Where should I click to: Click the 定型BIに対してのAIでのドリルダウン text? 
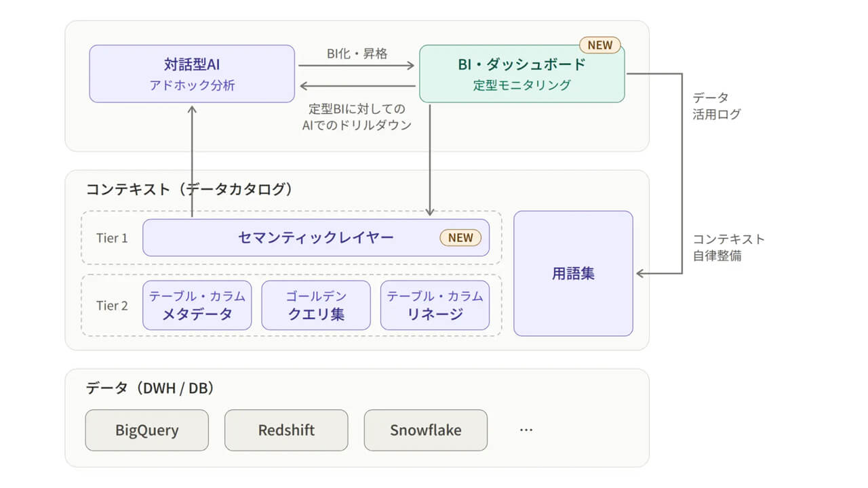pyautogui.click(x=357, y=117)
